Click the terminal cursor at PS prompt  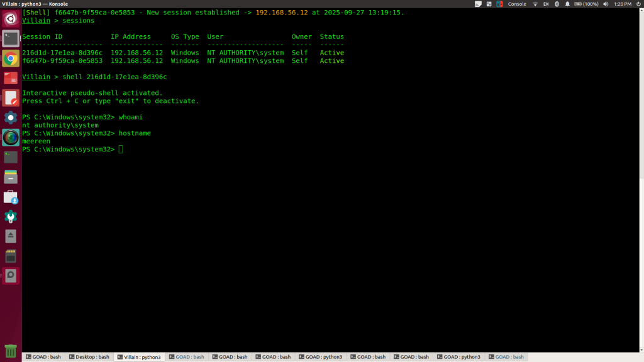(121, 150)
